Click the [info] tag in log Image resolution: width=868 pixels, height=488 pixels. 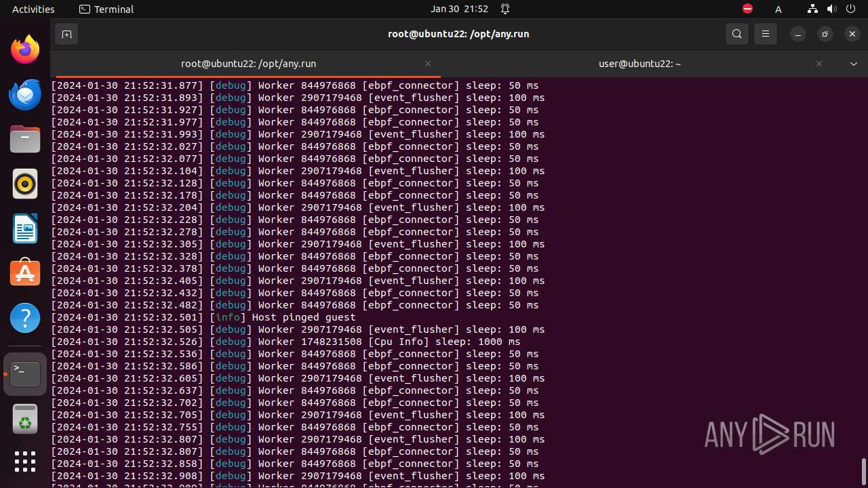[x=228, y=317]
